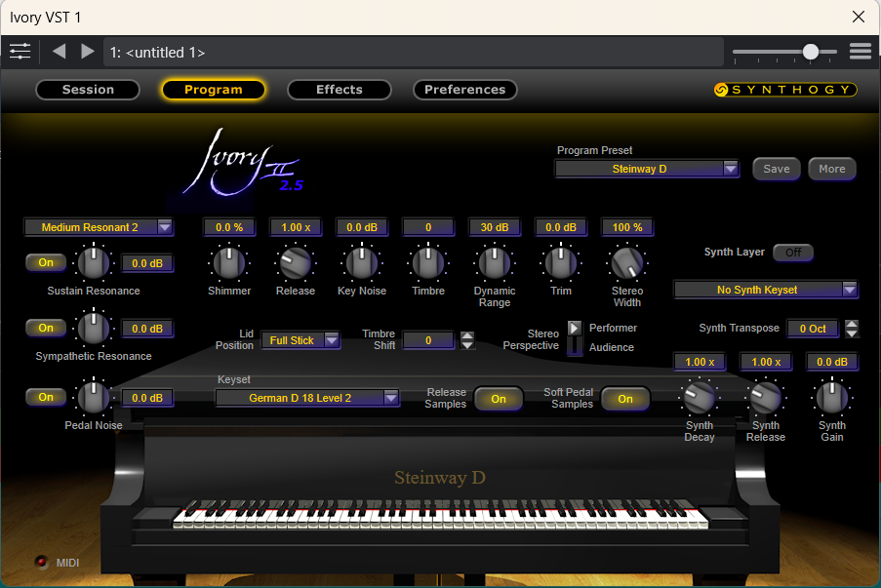Toggle Pedal Noise On button
This screenshot has width=881, height=588.
point(46,397)
